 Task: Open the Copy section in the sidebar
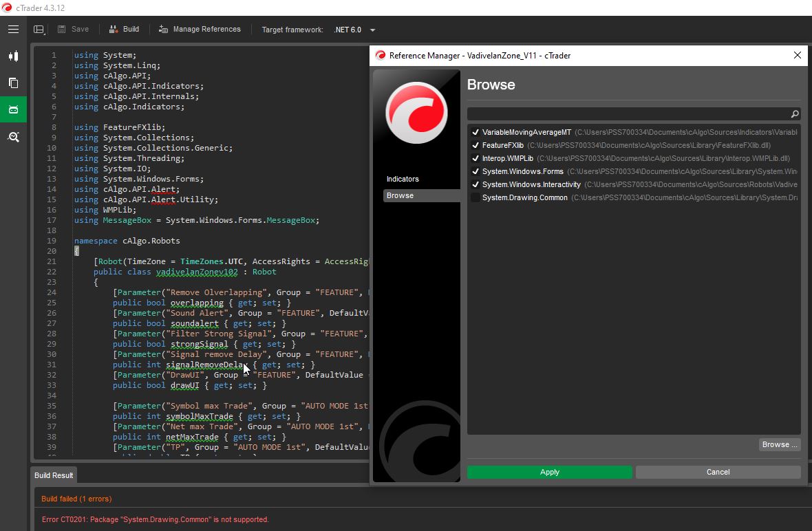(x=14, y=83)
